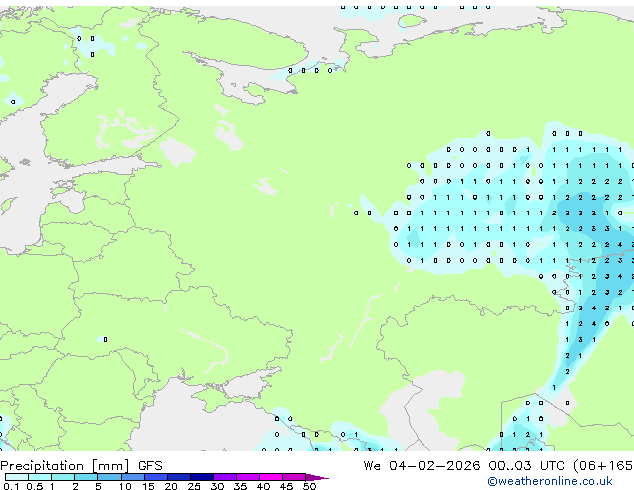Click the 2–5 mm legend color swatch
The width and height of the screenshot is (634, 490).
(86, 477)
